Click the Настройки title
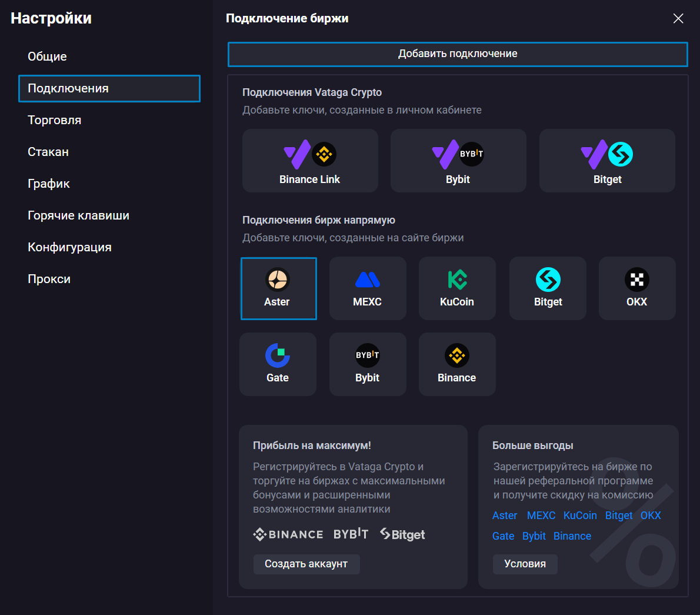700x615 pixels. (x=51, y=18)
